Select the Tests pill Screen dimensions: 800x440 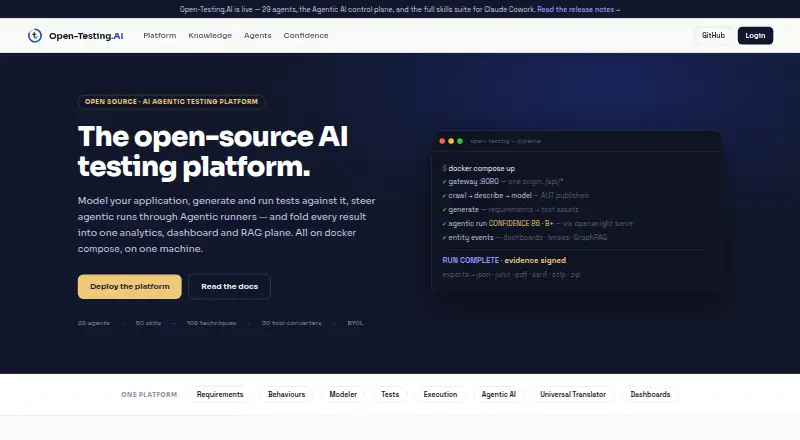[390, 394]
